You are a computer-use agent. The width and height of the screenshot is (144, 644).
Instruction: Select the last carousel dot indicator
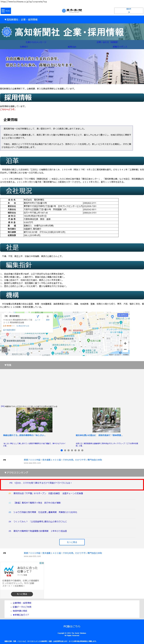click(82, 450)
